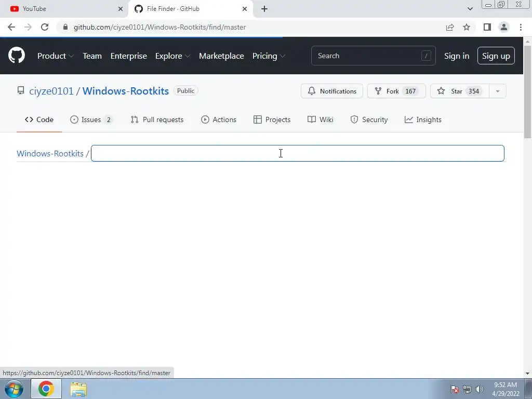Screen dimensions: 532x399
Task: Switch to the Wiki tab
Action: pyautogui.click(x=320, y=120)
